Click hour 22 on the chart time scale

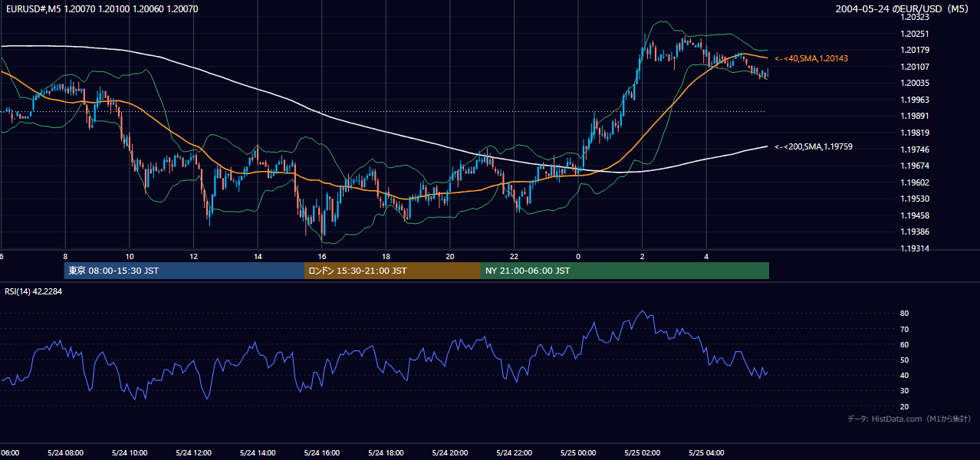coord(514,257)
